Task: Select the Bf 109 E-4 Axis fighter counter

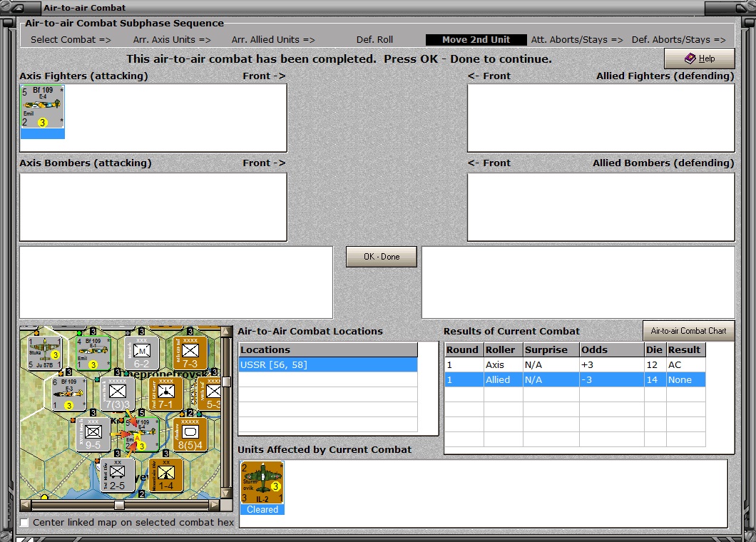Action: pyautogui.click(x=42, y=107)
